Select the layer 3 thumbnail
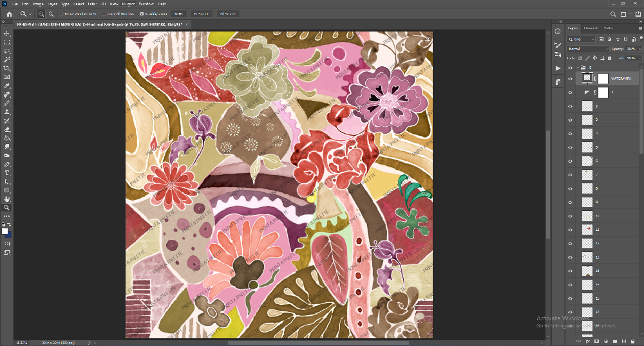Image resolution: width=644 pixels, height=346 pixels. click(x=587, y=120)
